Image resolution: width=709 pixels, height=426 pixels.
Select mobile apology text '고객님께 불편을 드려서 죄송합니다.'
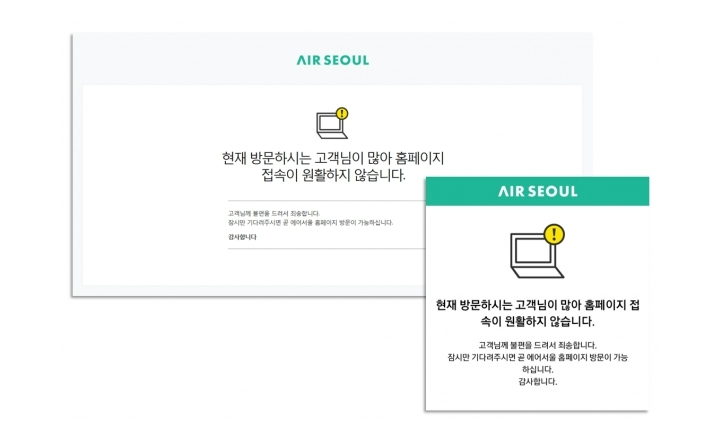(x=538, y=345)
